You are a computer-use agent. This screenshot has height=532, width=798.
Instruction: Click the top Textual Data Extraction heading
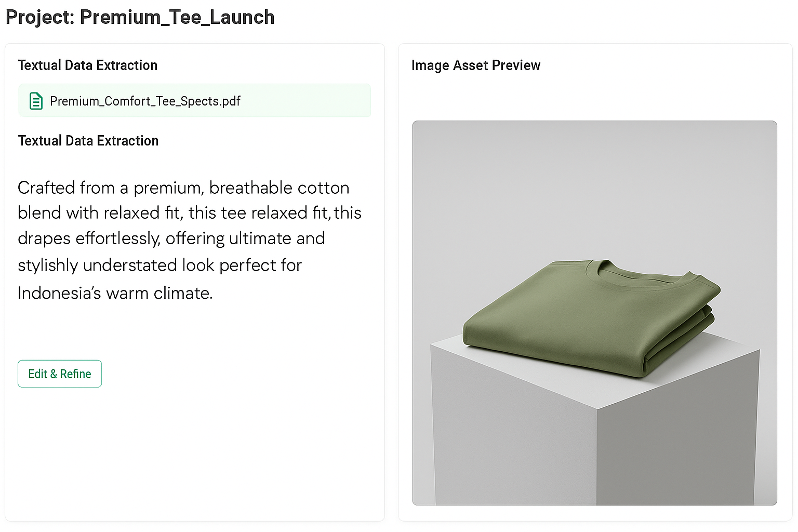click(87, 65)
